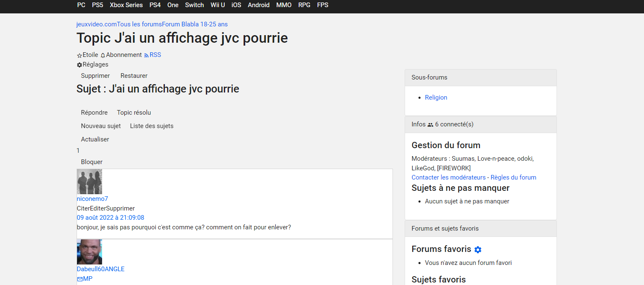Open the RSS feed icon link
Screen dimensions: 644x285
(x=146, y=55)
